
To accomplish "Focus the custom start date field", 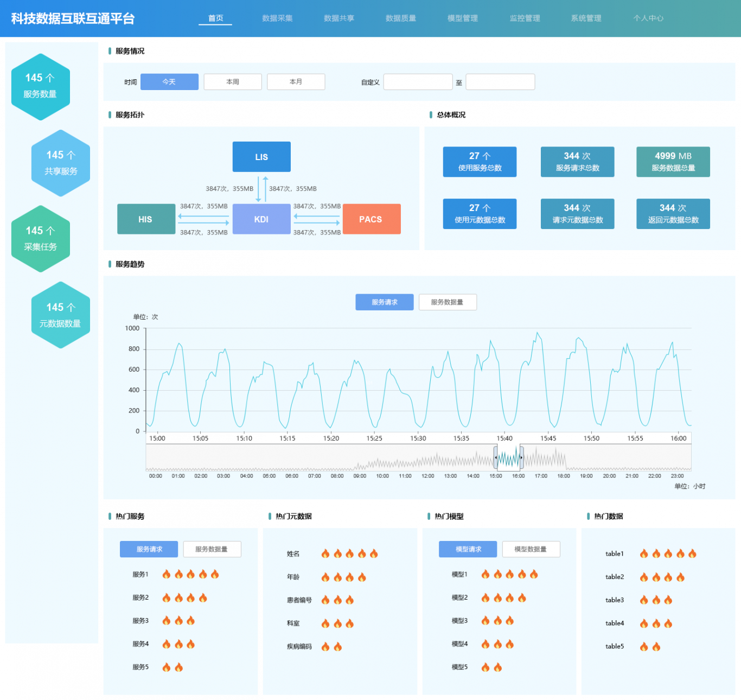I will (418, 82).
